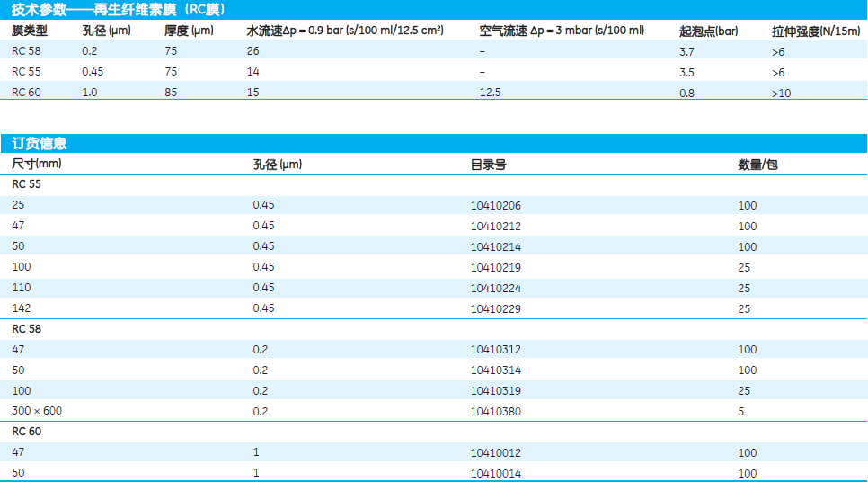Select catalog number 10410206
This screenshot has height=482, width=868.
tap(495, 206)
